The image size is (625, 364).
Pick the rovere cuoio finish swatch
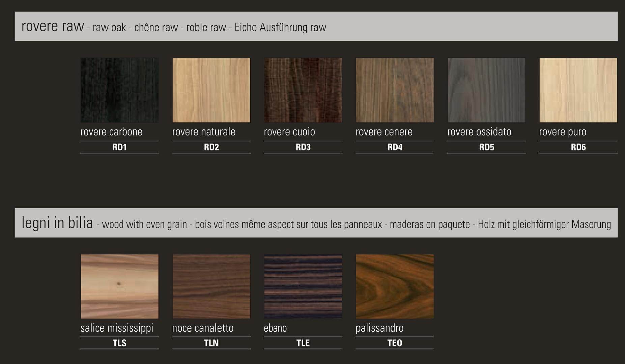tap(303, 90)
